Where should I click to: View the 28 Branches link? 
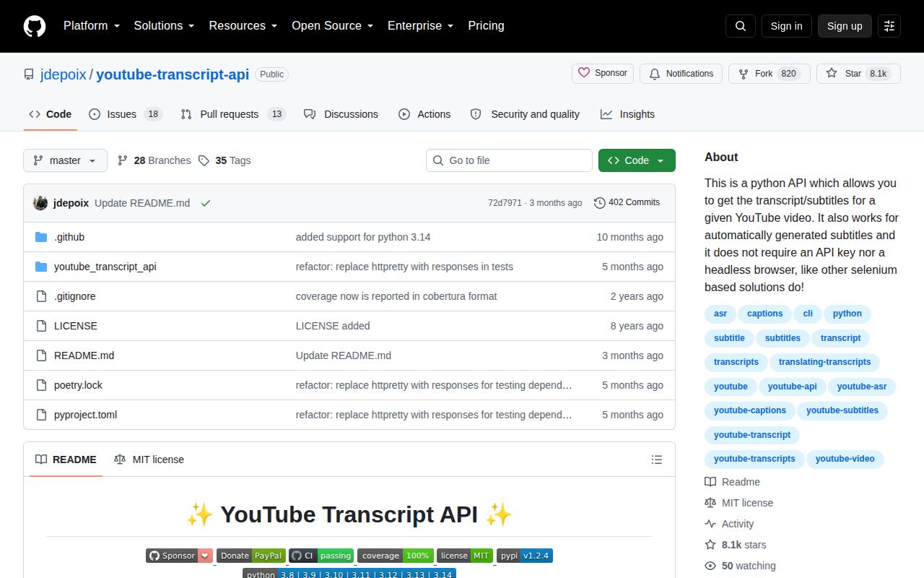[154, 160]
